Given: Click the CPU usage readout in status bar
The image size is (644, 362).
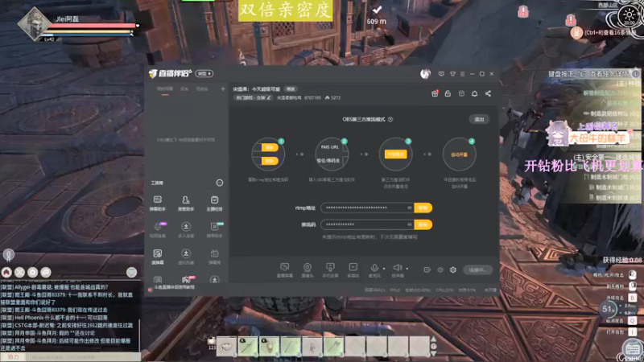Looking at the screenshot, I should tap(444, 290).
